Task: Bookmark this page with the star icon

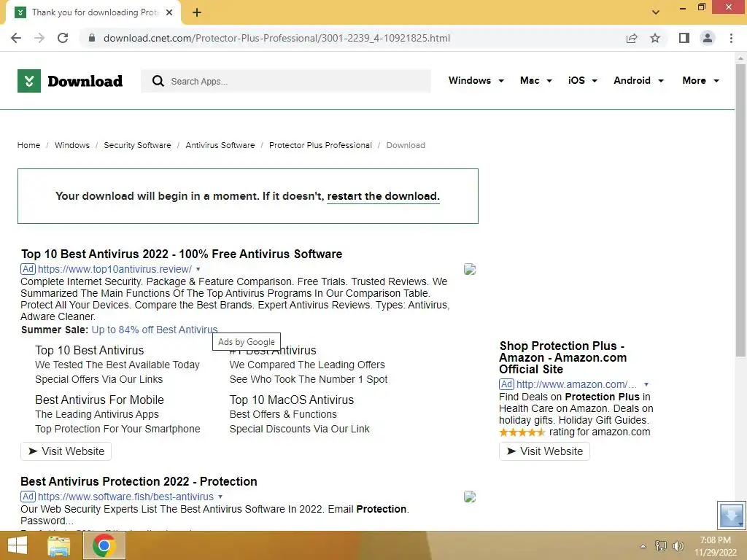Action: [655, 38]
